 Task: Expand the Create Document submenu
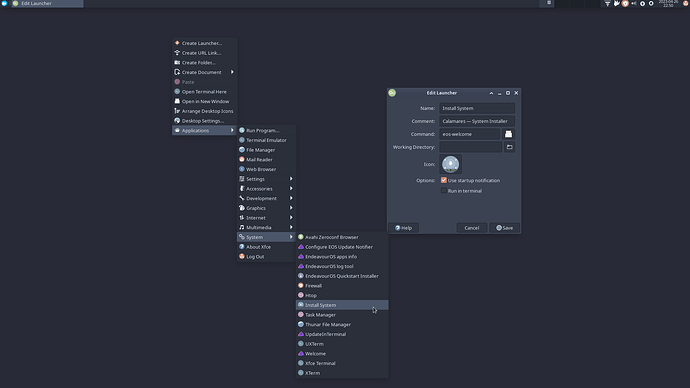point(205,72)
